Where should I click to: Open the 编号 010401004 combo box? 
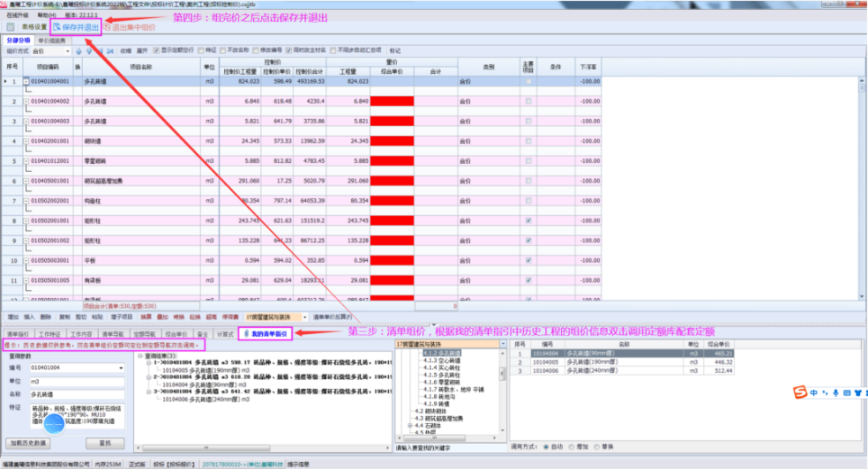(x=77, y=368)
